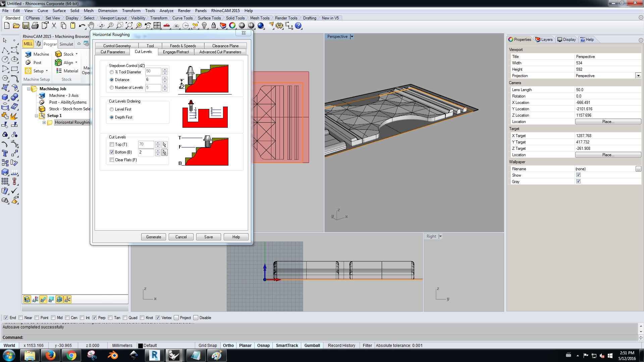Open the RhinoCAM 2015 menu
The height and width of the screenshot is (362, 644).
(x=225, y=11)
